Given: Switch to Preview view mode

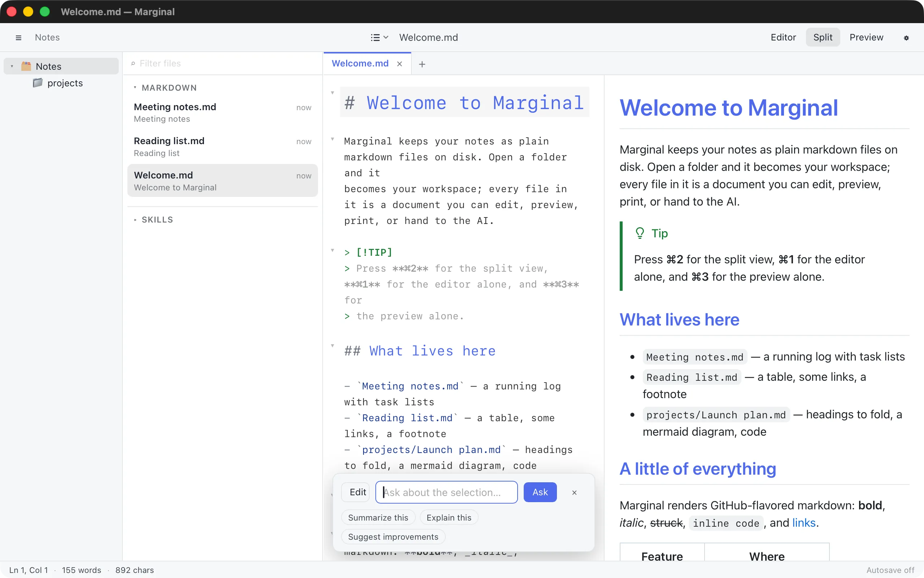Looking at the screenshot, I should click(x=866, y=38).
